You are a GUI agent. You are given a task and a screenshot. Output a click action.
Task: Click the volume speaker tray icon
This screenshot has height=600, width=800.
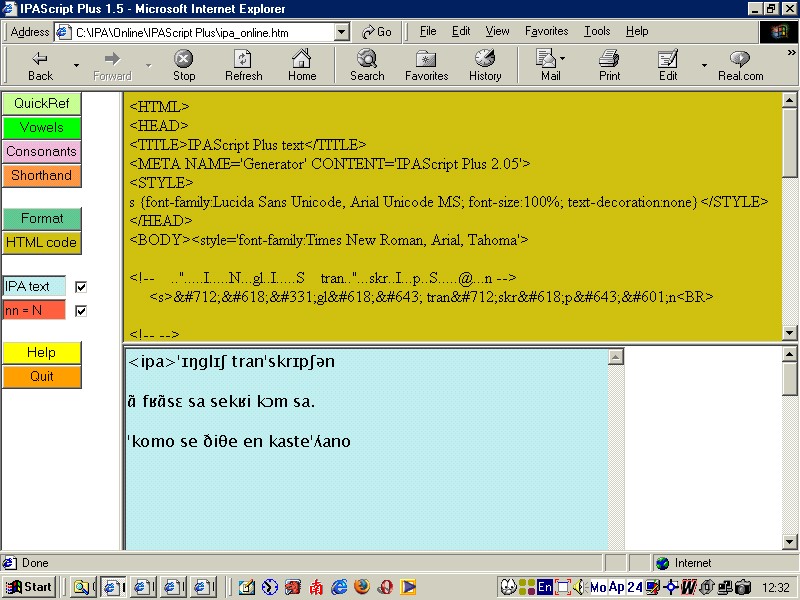point(579,587)
